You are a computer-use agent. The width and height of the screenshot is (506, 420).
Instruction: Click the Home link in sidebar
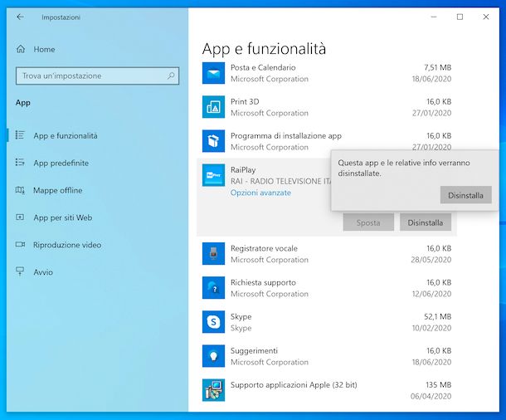44,50
